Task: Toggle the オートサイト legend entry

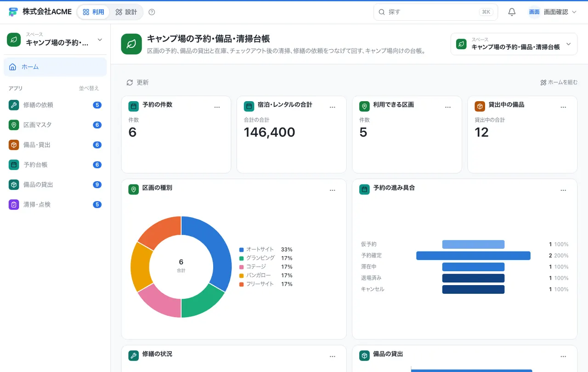Action: (x=266, y=249)
